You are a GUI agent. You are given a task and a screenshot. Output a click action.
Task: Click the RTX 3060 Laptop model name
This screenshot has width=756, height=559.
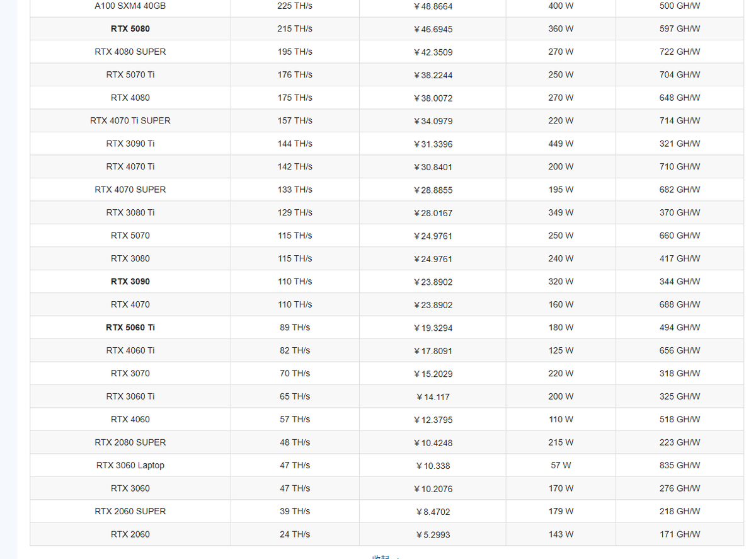[x=130, y=465]
